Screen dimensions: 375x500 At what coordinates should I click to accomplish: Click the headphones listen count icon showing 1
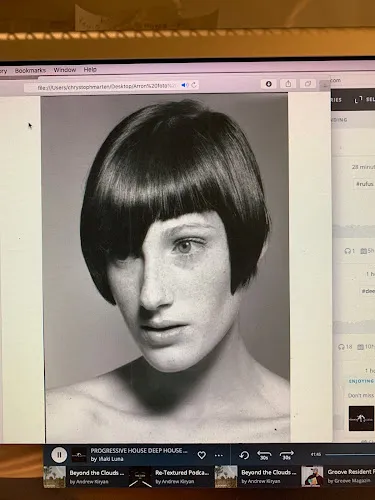pos(347,251)
